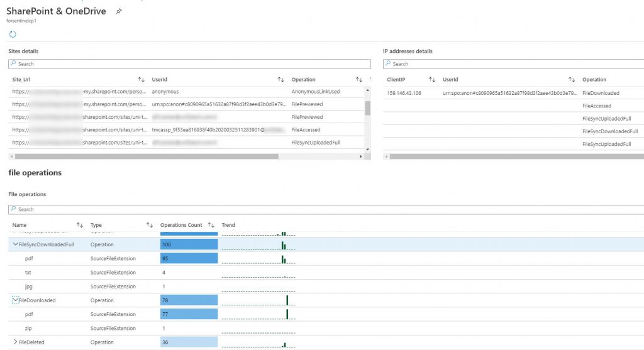The image size is (644, 350).
Task: Click Trend column header
Action: pyautogui.click(x=228, y=225)
